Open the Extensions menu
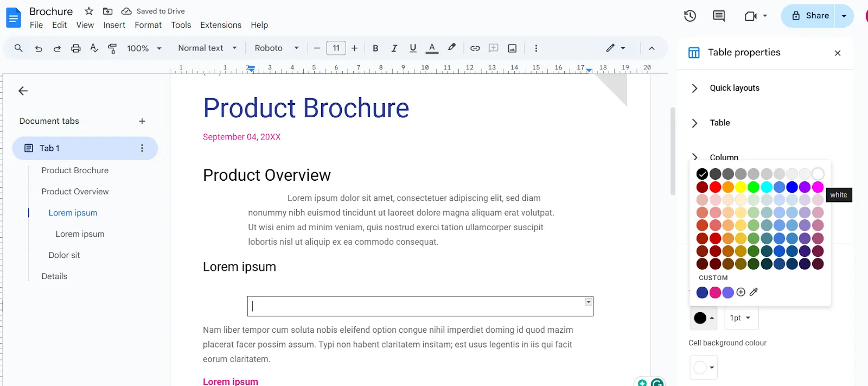The height and width of the screenshot is (386, 868). tap(221, 25)
